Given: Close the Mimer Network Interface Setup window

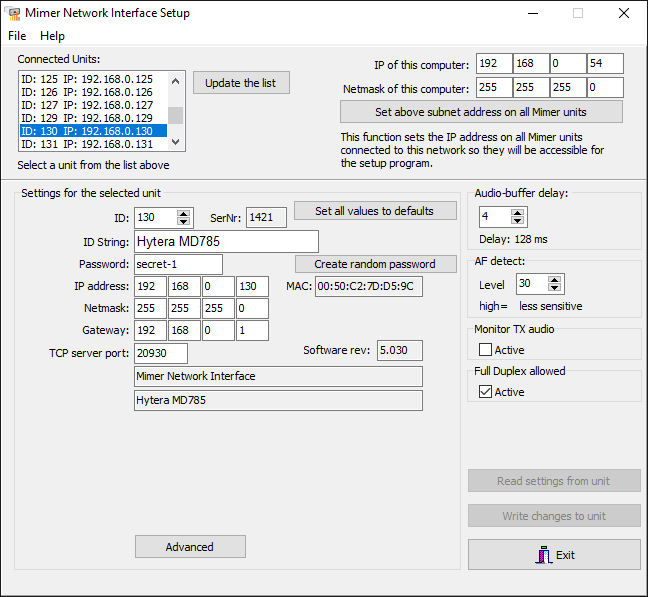Looking at the screenshot, I should [x=624, y=13].
